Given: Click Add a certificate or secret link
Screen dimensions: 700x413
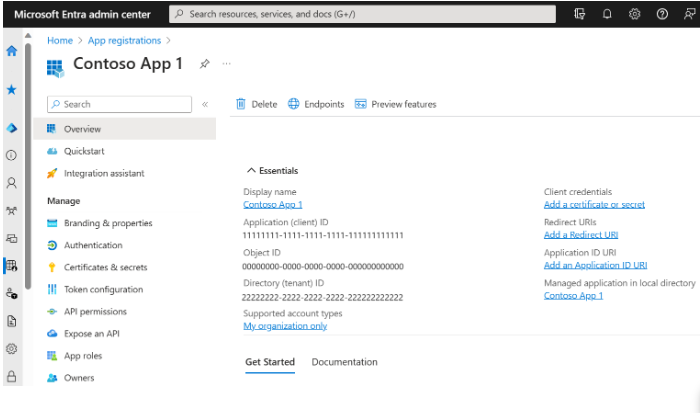Looking at the screenshot, I should tap(594, 204).
